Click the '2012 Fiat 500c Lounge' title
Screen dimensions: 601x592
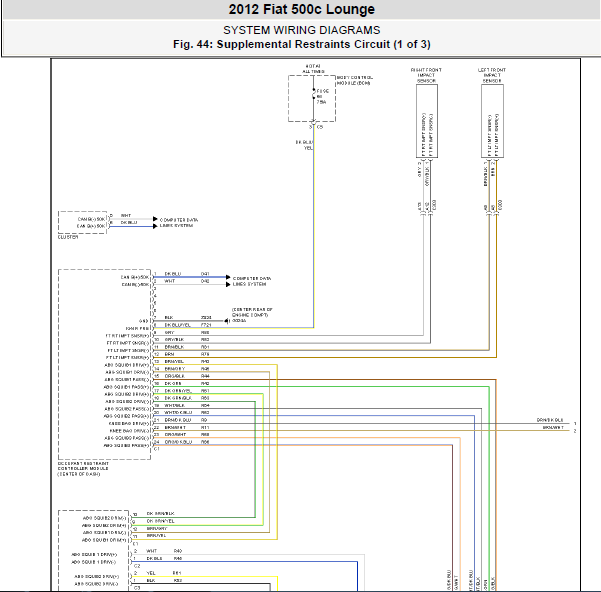pos(302,9)
